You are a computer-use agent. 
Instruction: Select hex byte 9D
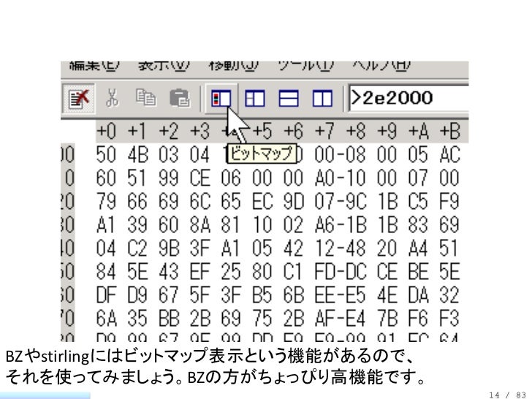(294, 201)
